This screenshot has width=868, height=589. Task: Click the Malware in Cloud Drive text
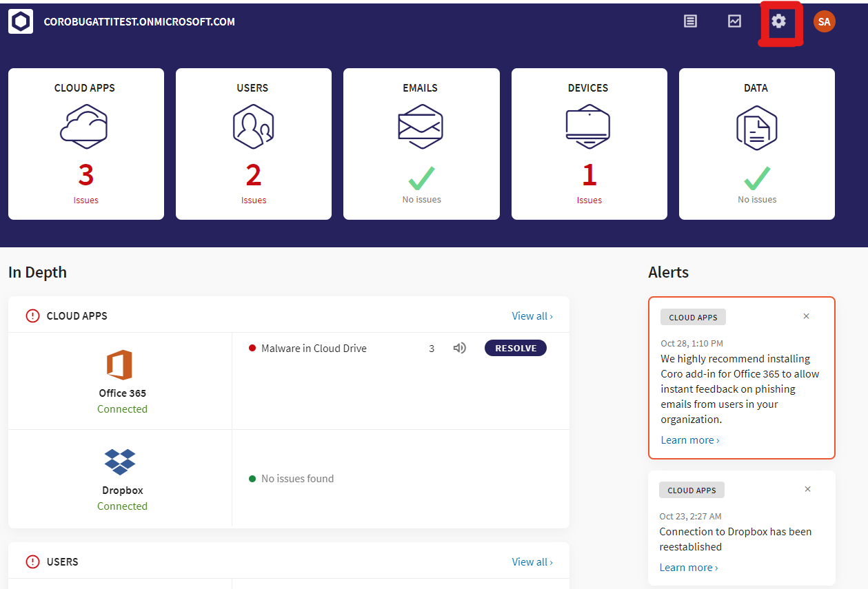coord(314,348)
